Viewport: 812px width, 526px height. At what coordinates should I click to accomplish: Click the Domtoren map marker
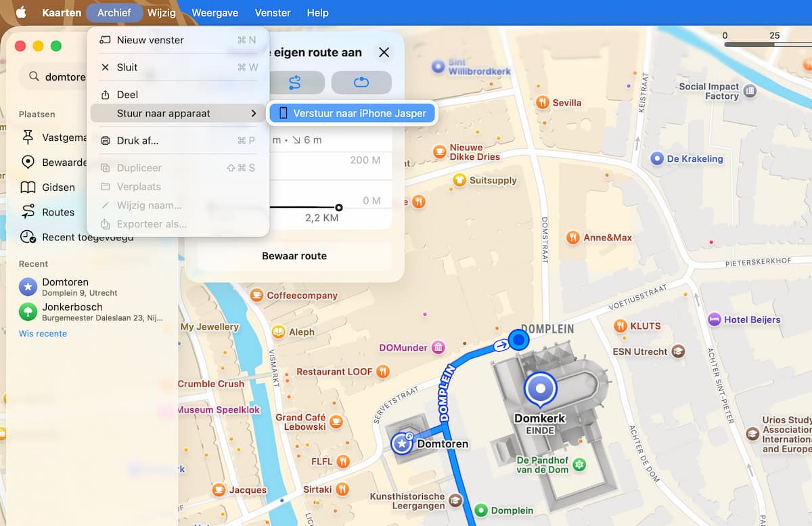coord(402,443)
